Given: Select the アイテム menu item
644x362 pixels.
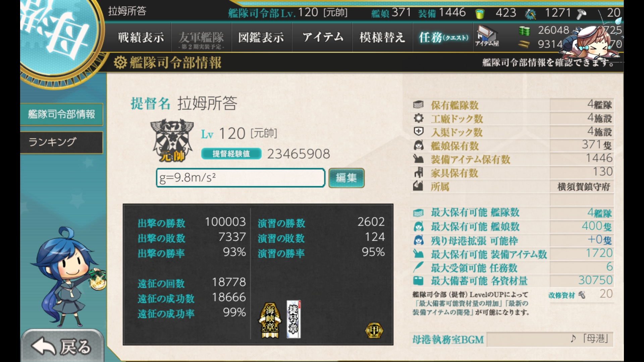Looking at the screenshot, I should 322,37.
